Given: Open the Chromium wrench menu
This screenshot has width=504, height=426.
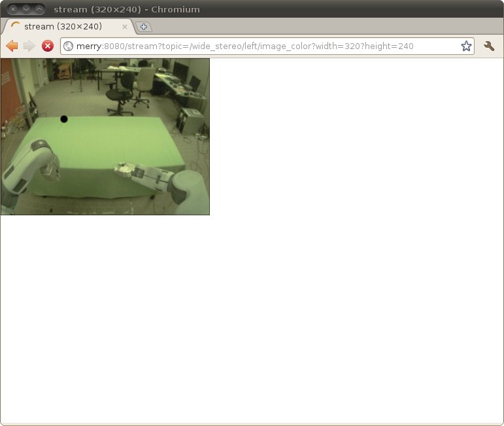Looking at the screenshot, I should 489,46.
